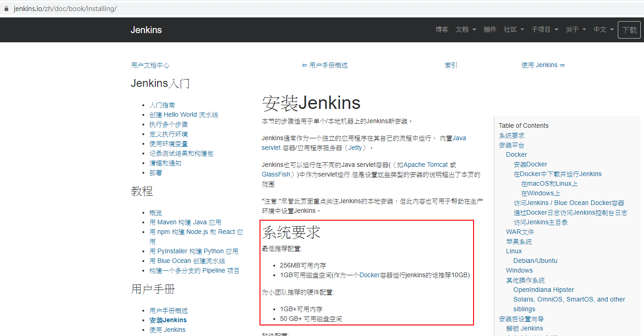Open the 插件 nav item
The width and height of the screenshot is (644, 336).
point(490,29)
